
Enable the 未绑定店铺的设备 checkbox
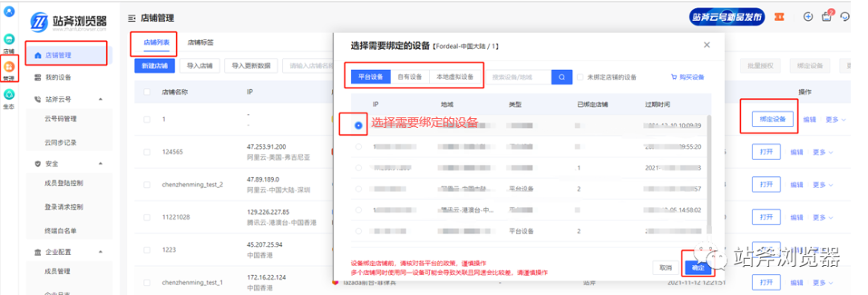(580, 77)
